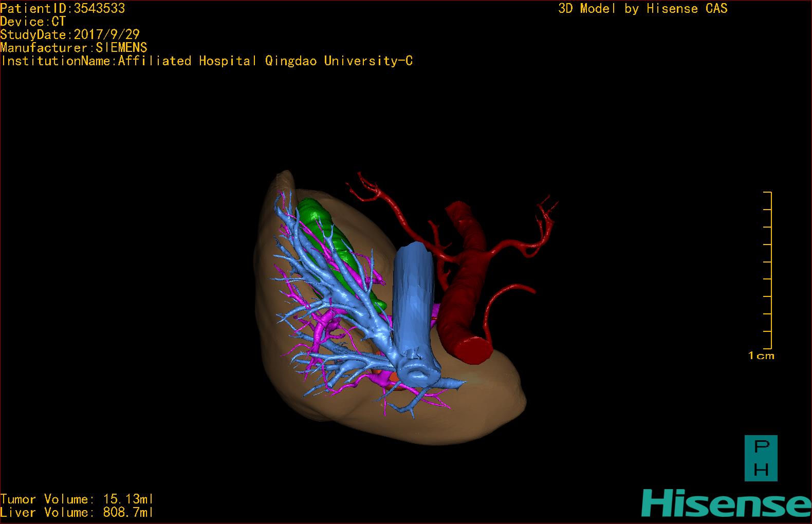Screen dimensions: 812x524
Task: Click the PatientID:3543533 text
Action: 63,8
